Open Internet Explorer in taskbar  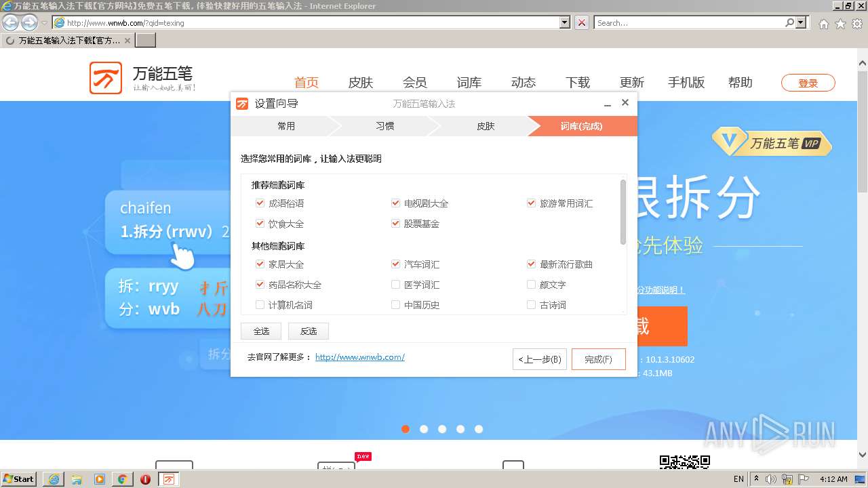(x=54, y=479)
